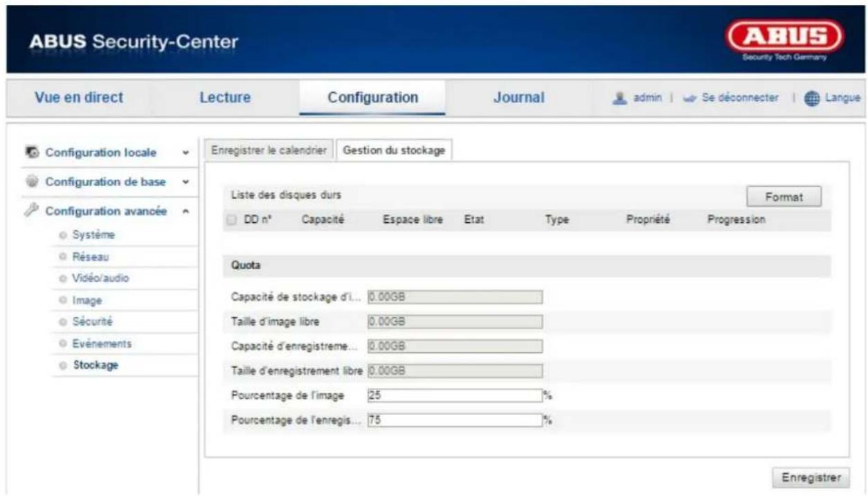Open the Réseau settings item
Viewport: 868px width, 496px height.
[x=90, y=257]
